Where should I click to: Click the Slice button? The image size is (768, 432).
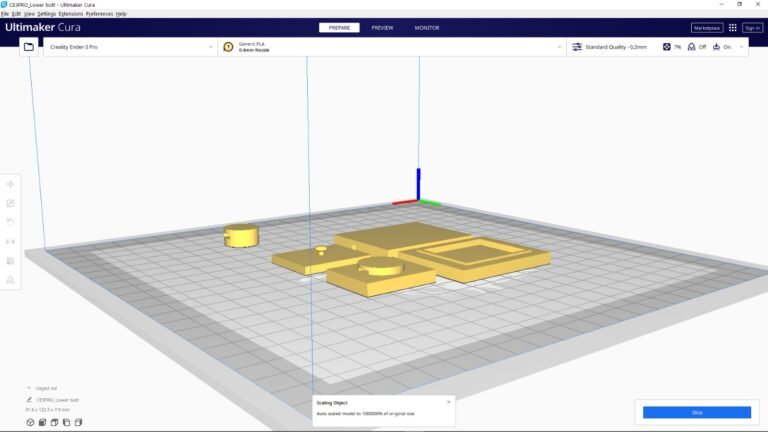(x=696, y=412)
